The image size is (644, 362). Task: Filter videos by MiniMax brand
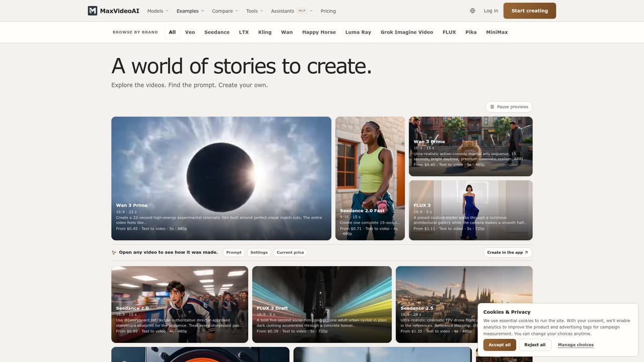tap(497, 32)
